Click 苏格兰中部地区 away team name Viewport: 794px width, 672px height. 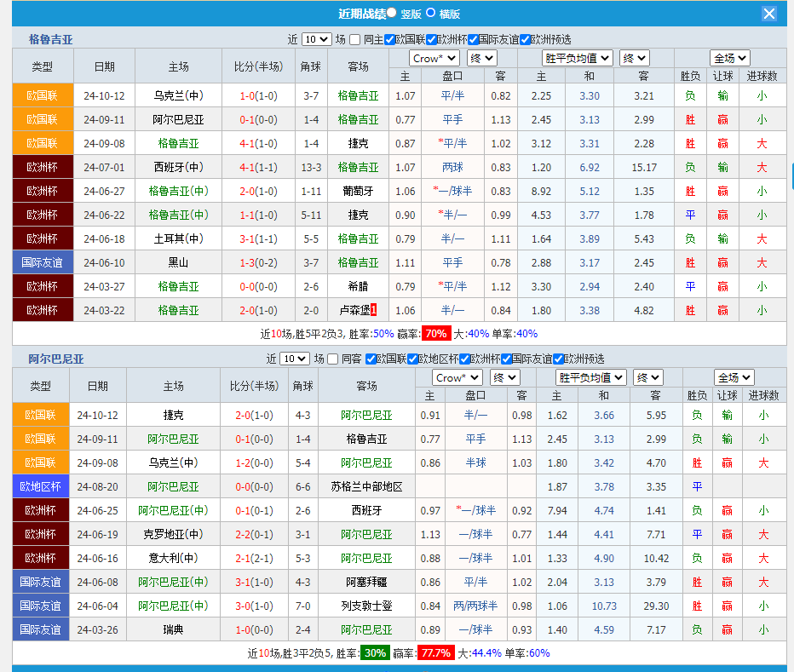pyautogui.click(x=366, y=486)
